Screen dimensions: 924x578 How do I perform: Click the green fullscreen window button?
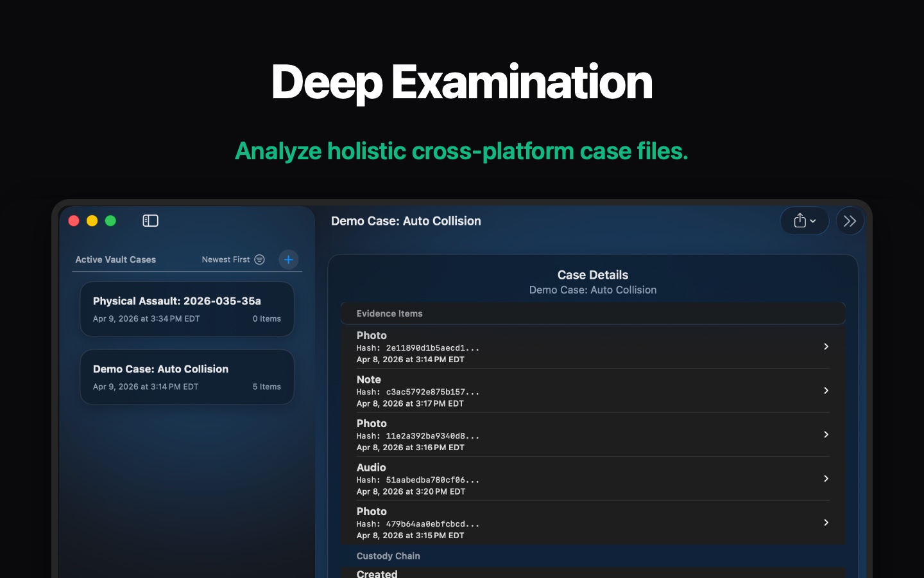point(110,221)
